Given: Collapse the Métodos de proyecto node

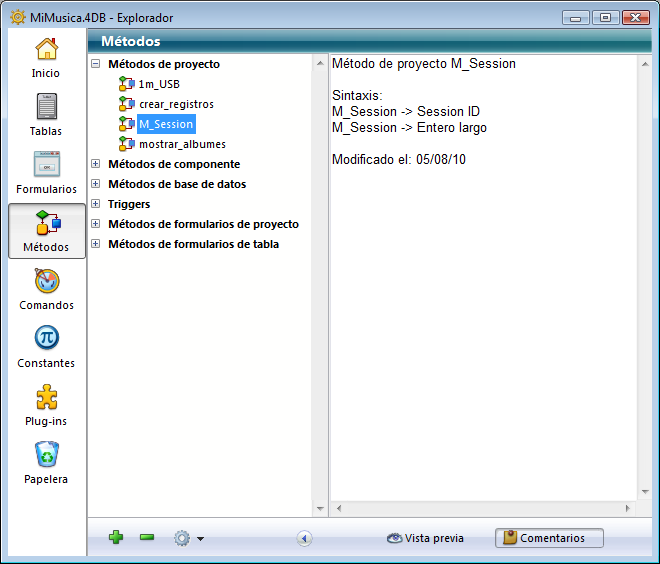Looking at the screenshot, I should 96,64.
